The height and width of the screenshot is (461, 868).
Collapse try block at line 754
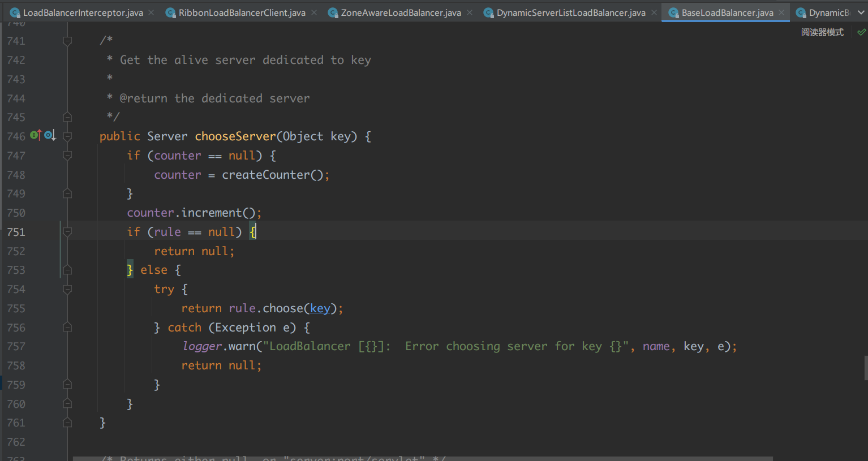coord(67,290)
